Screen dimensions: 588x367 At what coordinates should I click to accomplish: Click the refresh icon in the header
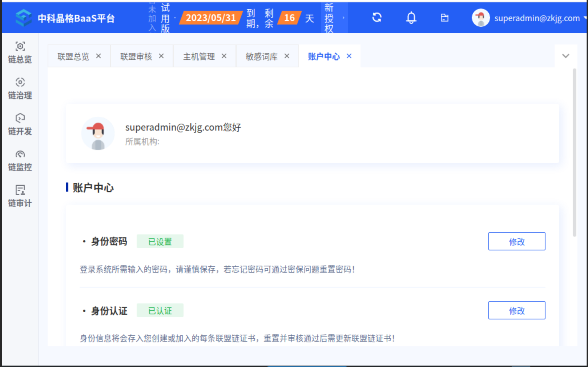(377, 18)
